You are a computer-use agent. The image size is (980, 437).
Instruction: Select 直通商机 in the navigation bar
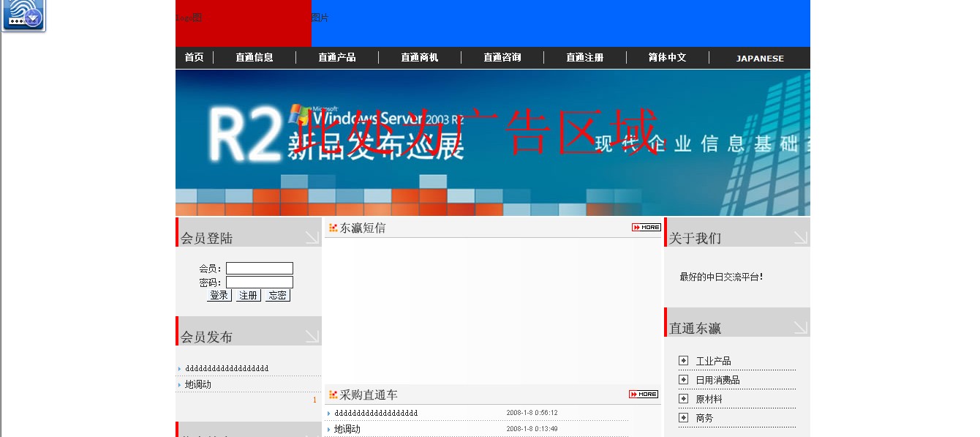[x=420, y=57]
